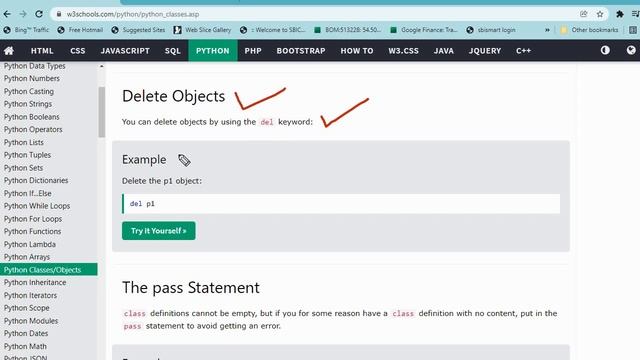Open the JAVA tutorial tab
Image resolution: width=640 pixels, height=360 pixels.
point(444,51)
